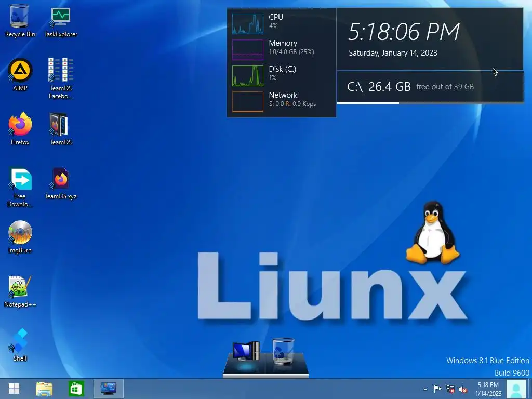Click the C:\ 26.4 GB free text
The width and height of the screenshot is (532, 399).
410,87
